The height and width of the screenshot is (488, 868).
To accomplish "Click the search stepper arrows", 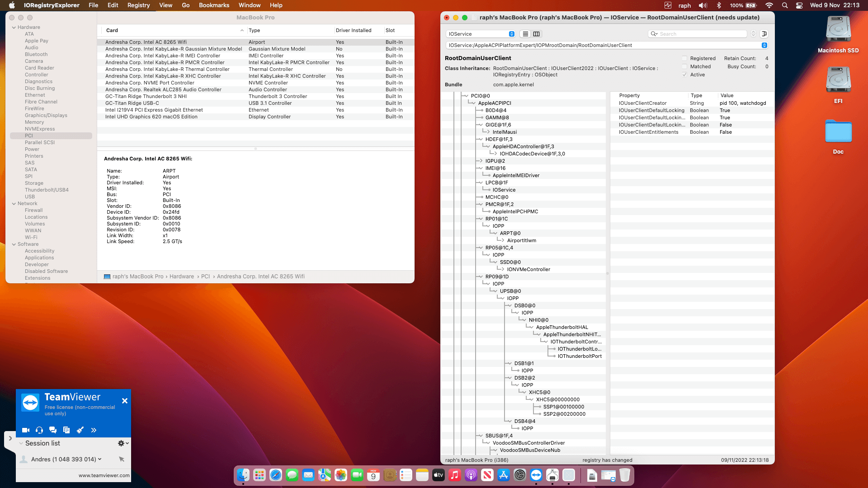I will click(753, 34).
